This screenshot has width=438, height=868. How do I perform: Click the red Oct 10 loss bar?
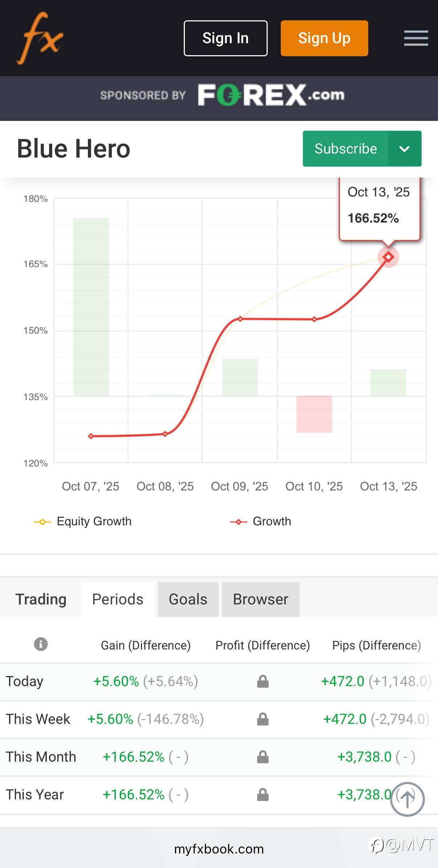tap(314, 414)
